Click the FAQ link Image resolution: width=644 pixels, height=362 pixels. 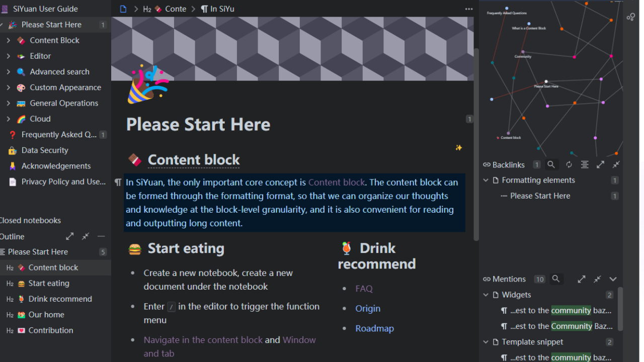tap(364, 289)
